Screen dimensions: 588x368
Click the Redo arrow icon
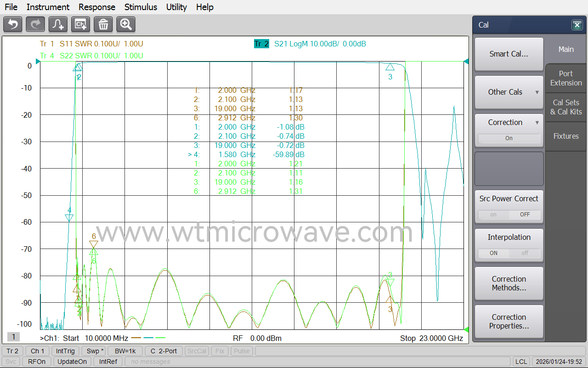[x=35, y=24]
